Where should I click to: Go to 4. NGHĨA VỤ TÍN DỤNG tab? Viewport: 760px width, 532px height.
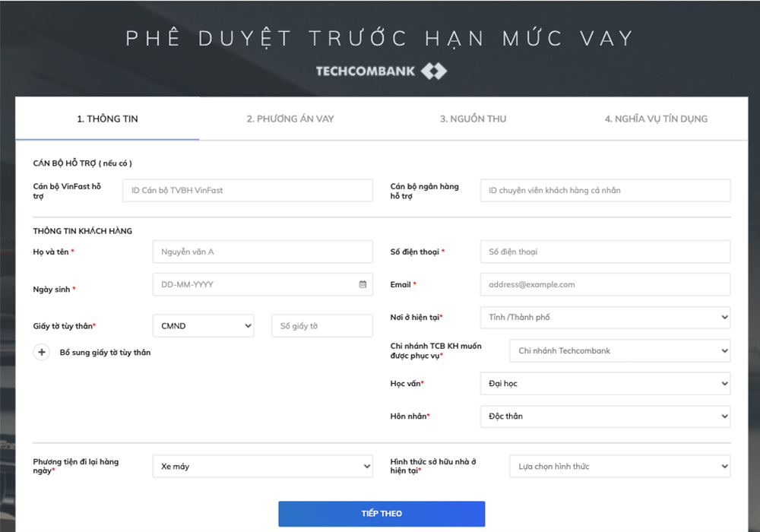(x=656, y=119)
